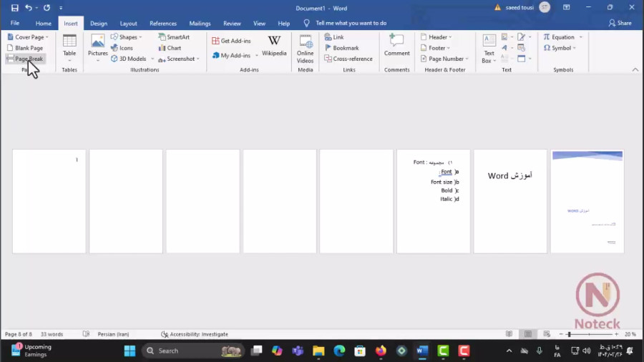Switch to the Design tab
Viewport: 644px width, 362px height.
(99, 24)
